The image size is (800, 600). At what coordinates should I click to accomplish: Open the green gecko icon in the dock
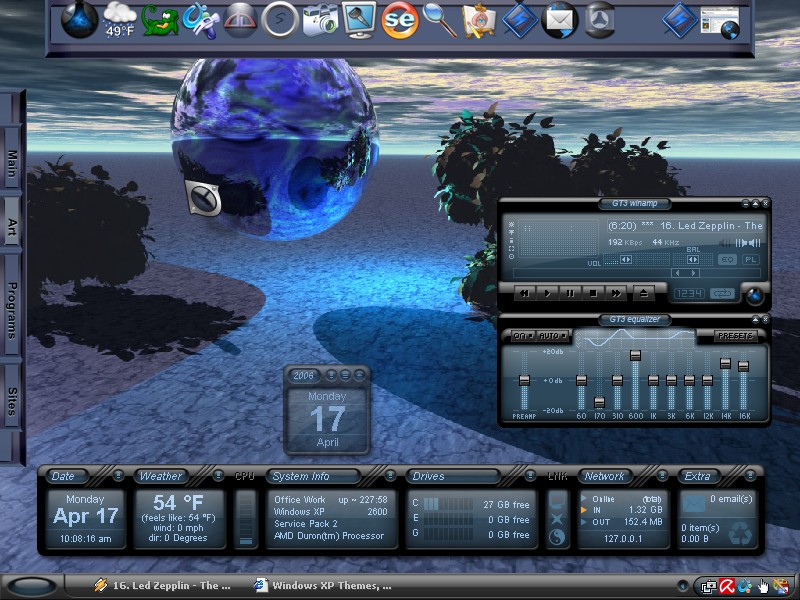pos(160,20)
